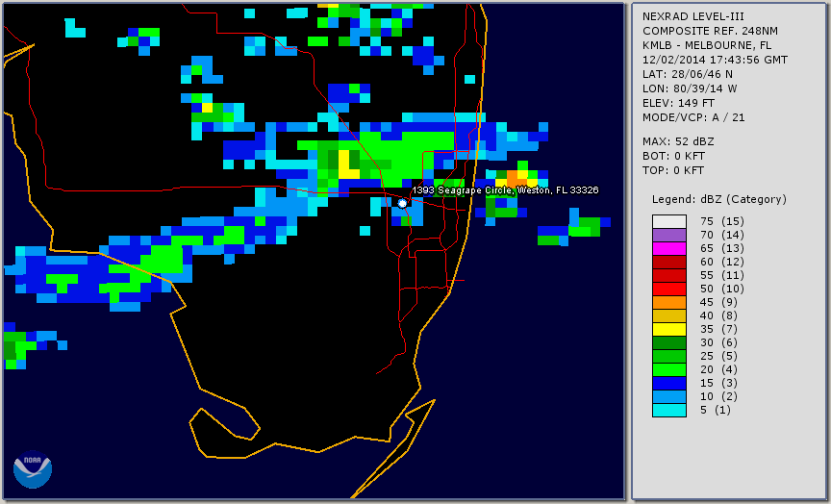Click the white location marker at Weston
831x504 pixels.
tap(402, 204)
